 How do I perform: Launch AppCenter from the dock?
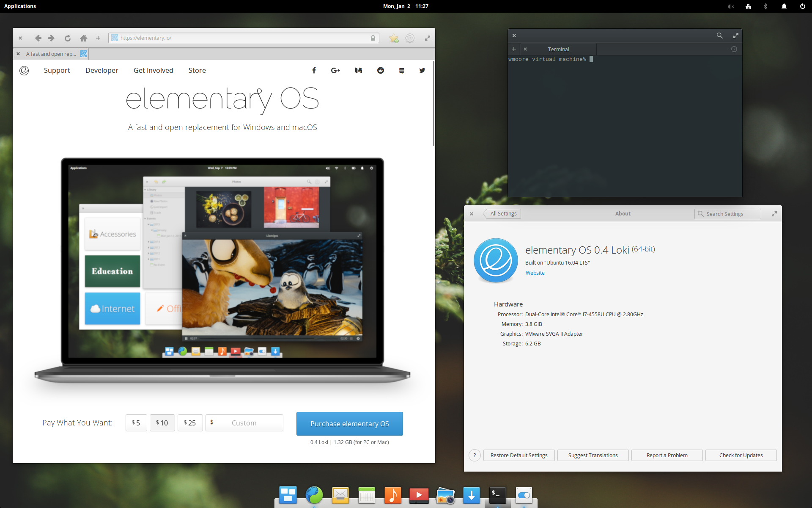click(472, 495)
